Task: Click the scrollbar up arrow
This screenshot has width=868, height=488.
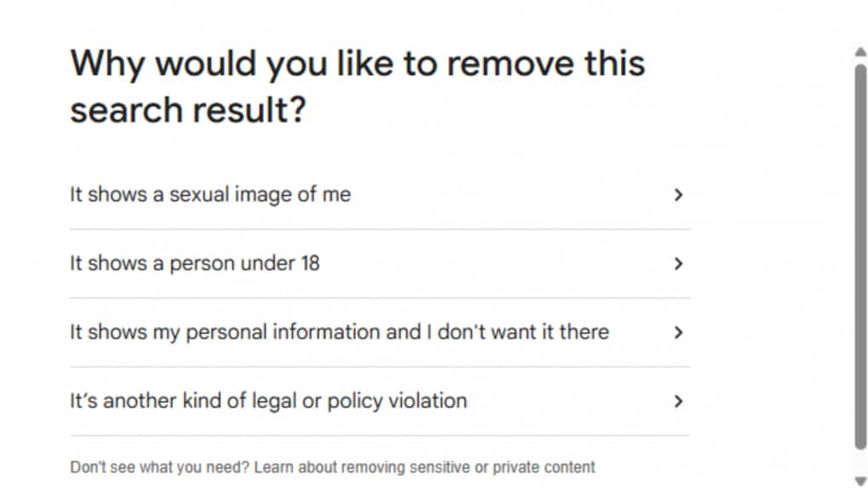Action: coord(859,52)
